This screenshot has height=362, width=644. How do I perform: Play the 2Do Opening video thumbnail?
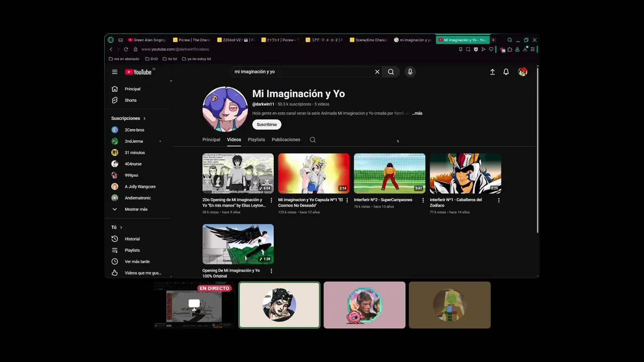(x=238, y=173)
